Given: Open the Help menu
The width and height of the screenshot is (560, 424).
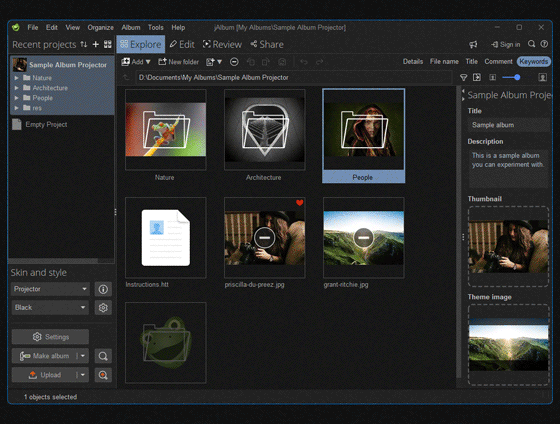Looking at the screenshot, I should click(x=178, y=28).
